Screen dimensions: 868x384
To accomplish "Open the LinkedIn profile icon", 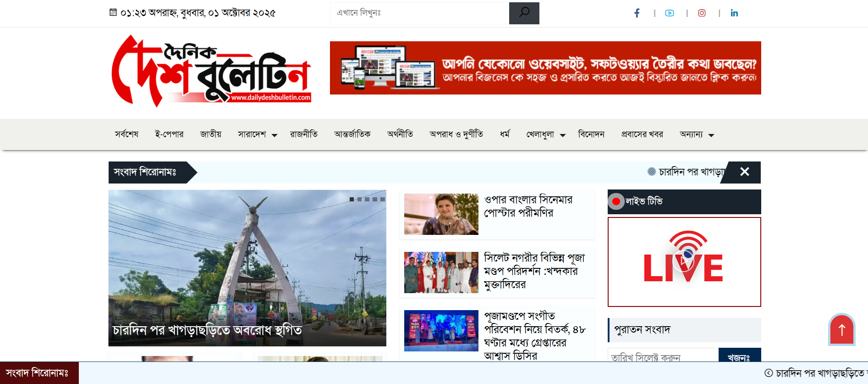I will 734,13.
